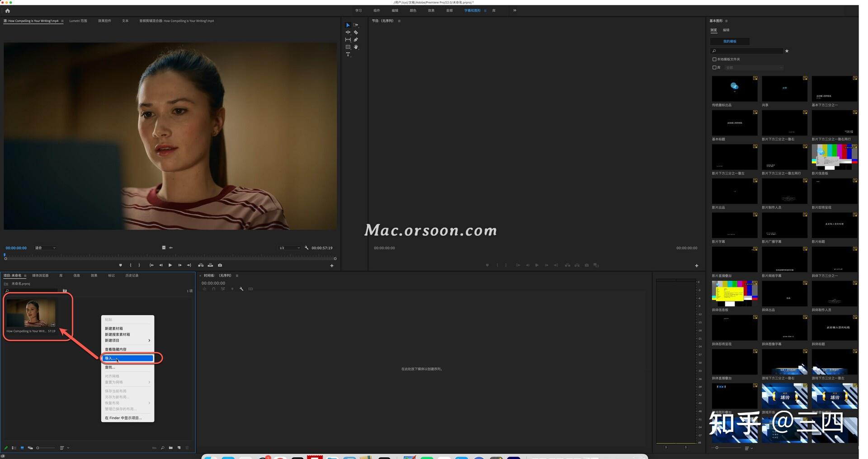Open the 我的模板 templates view
The image size is (868, 459).
pos(729,41)
